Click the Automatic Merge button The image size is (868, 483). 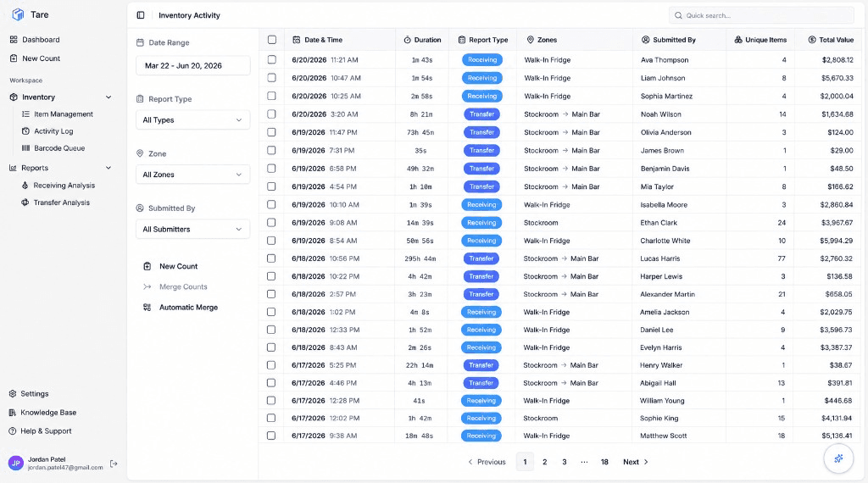188,307
